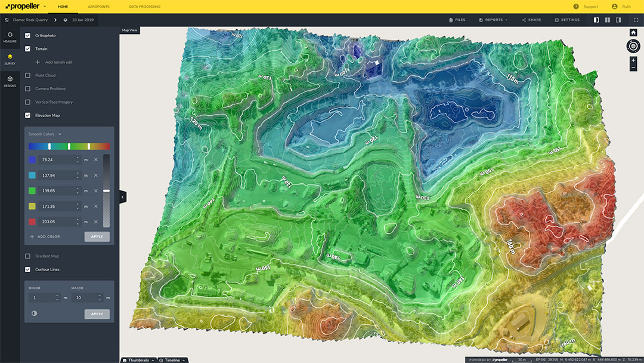
Task: Open the Reports dropdown menu
Action: pyautogui.click(x=493, y=20)
